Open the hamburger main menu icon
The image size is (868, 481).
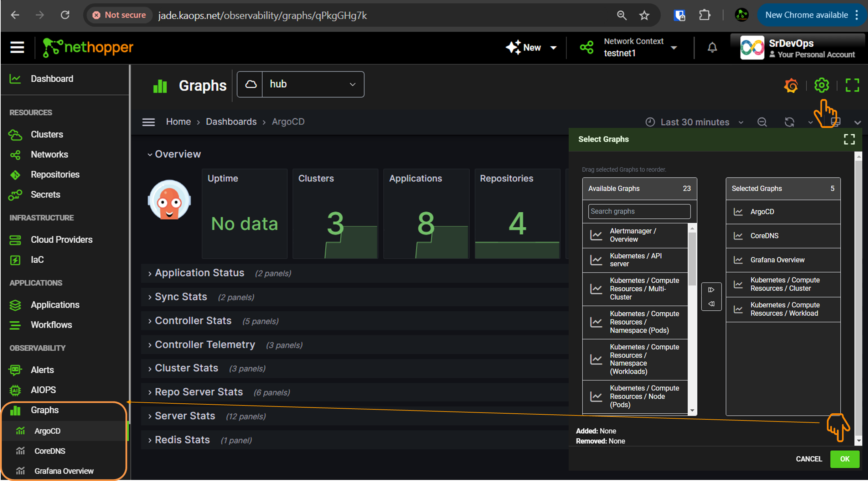[x=17, y=47]
